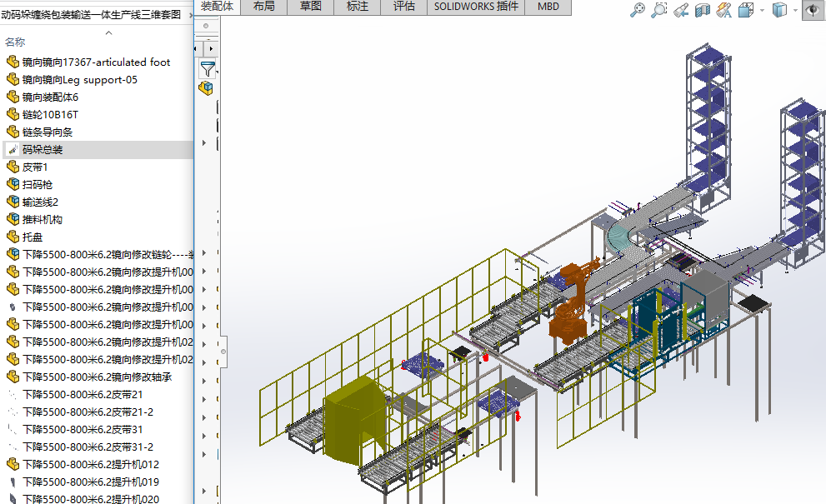Expand the breadcrumb chevron after the folder path
The width and height of the screenshot is (826, 504).
tap(193, 15)
